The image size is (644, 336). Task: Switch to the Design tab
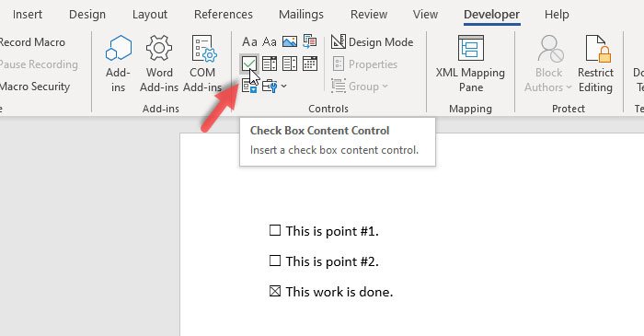tap(87, 15)
